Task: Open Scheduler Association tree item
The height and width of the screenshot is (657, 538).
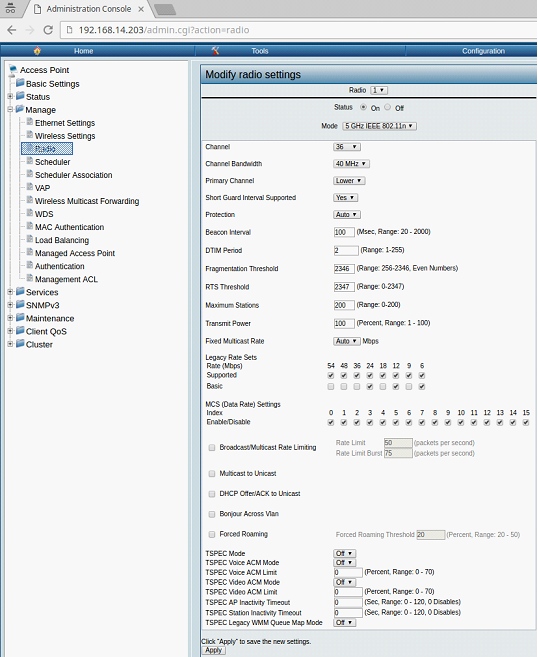Action: (73, 175)
